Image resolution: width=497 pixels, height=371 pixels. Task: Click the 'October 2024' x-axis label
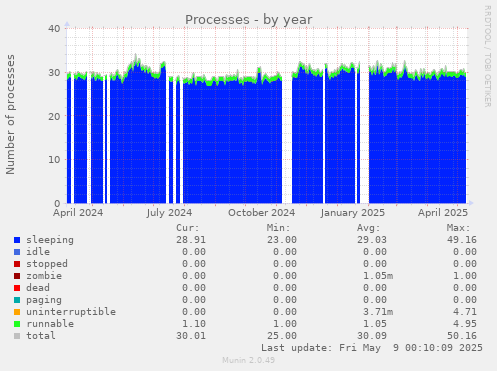click(261, 213)
